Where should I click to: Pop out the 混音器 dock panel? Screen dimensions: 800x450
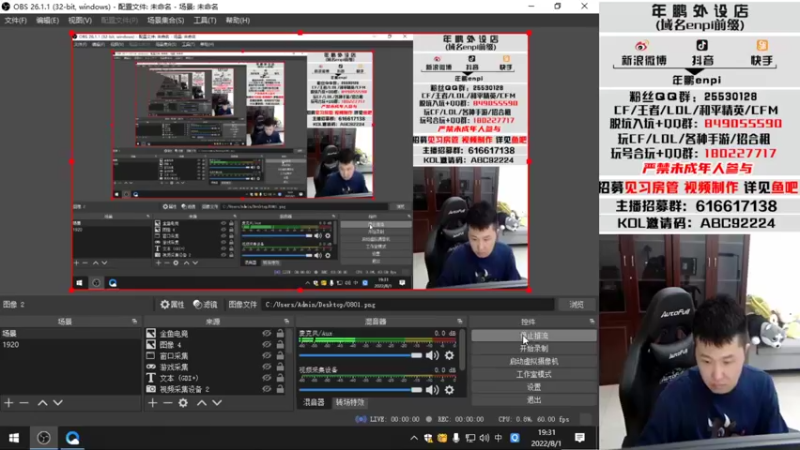[x=460, y=321]
